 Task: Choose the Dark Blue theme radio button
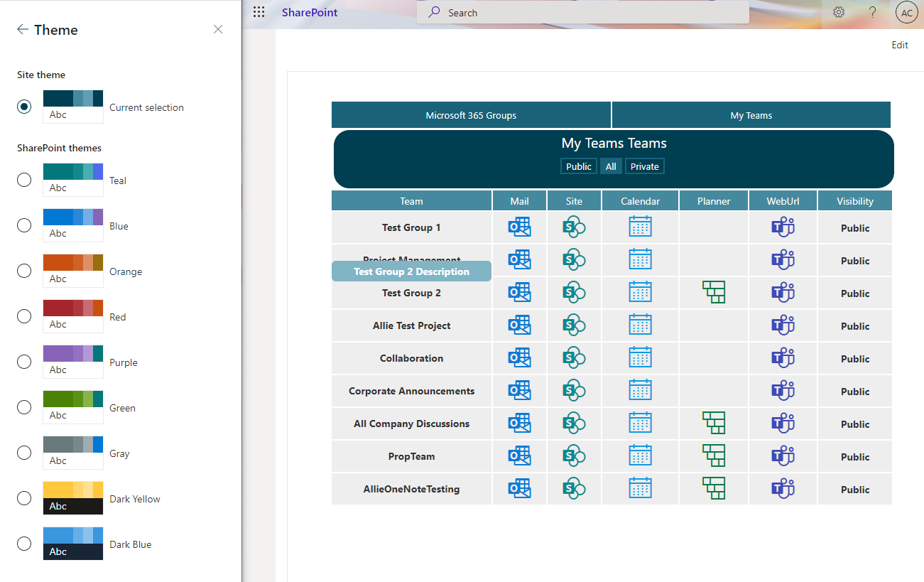point(24,544)
